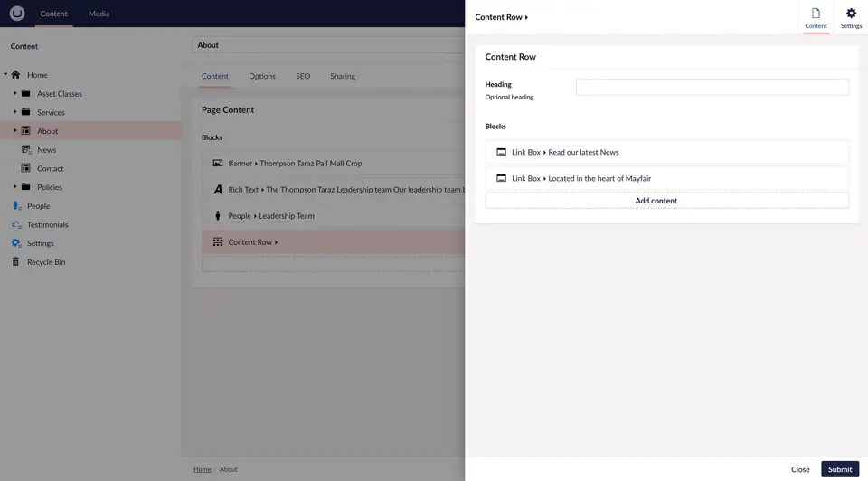Open the People Leadership Team block

coord(333,216)
